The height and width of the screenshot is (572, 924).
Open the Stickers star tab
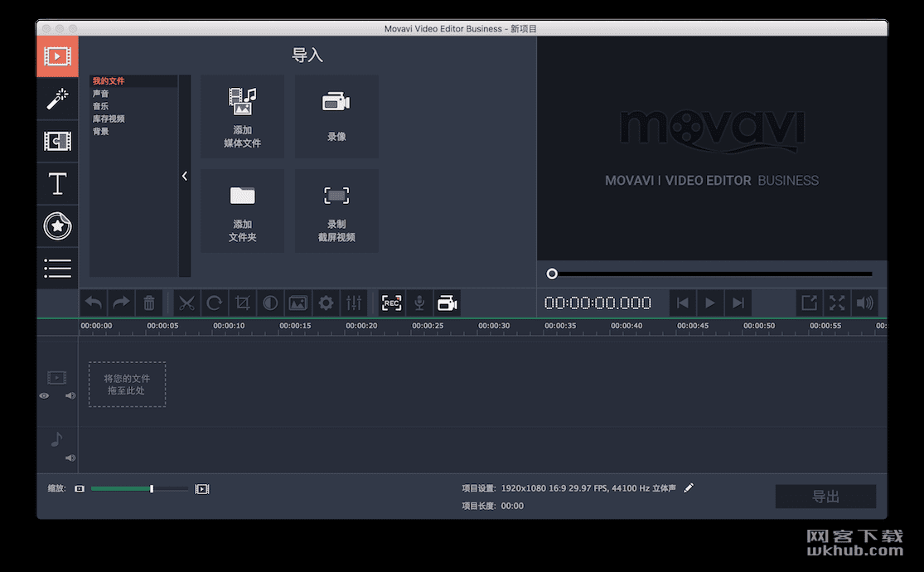57,225
